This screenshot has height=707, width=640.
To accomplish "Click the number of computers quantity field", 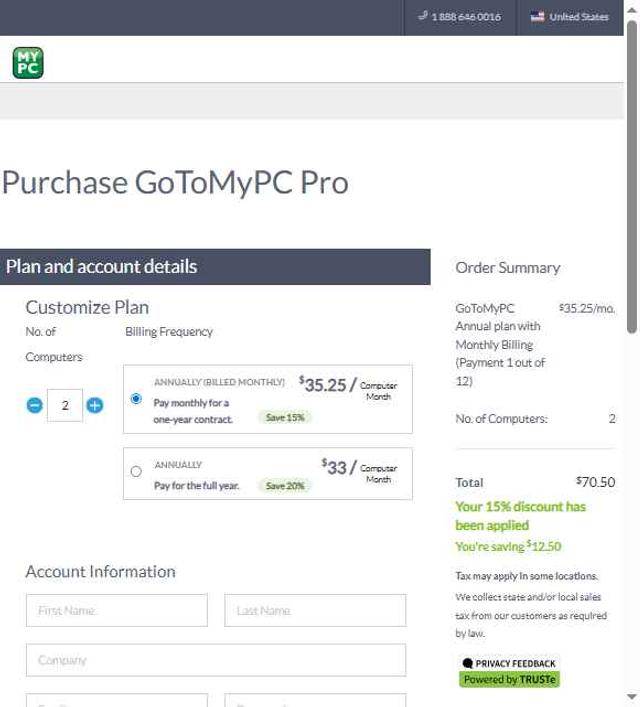I will point(65,405).
